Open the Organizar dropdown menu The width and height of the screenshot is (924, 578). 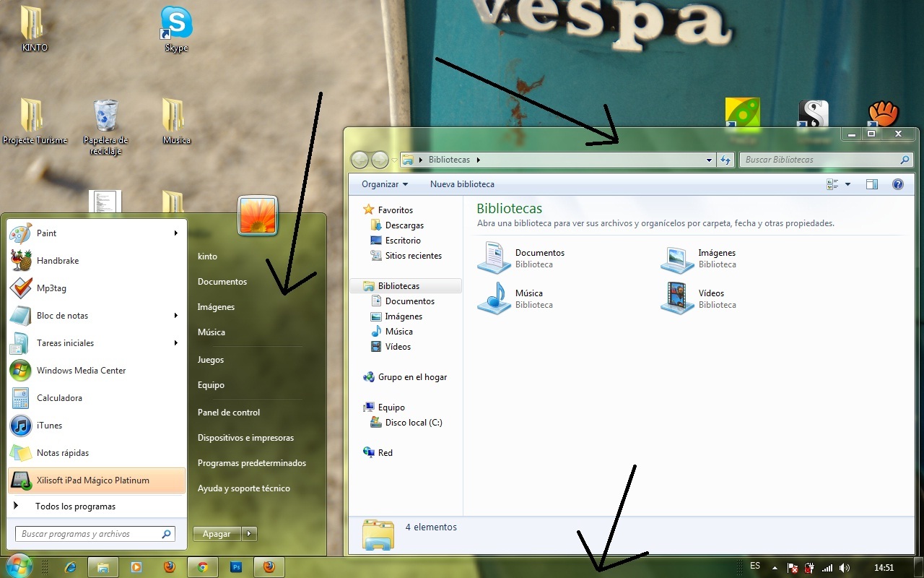tap(385, 184)
